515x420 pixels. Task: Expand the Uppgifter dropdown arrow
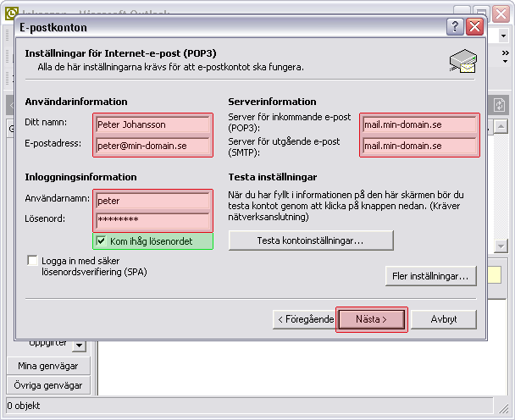click(78, 345)
